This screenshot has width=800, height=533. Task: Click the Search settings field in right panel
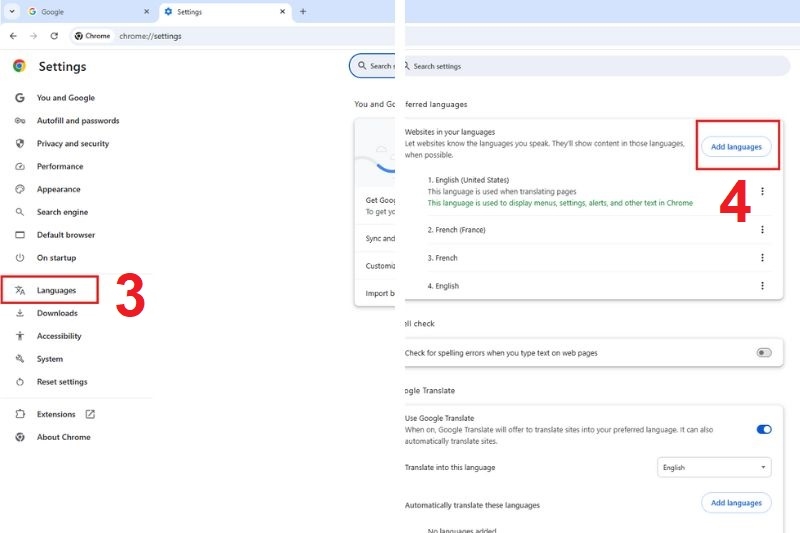(x=597, y=66)
